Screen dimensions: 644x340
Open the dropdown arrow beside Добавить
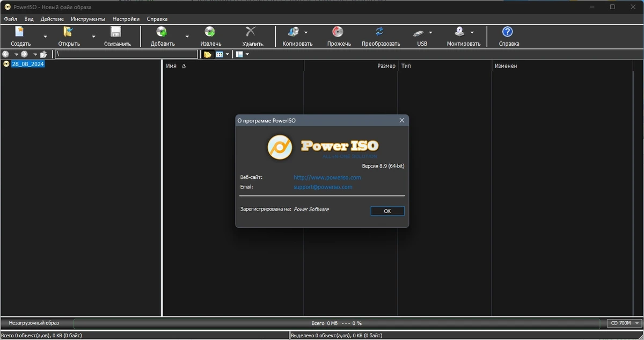coord(187,37)
